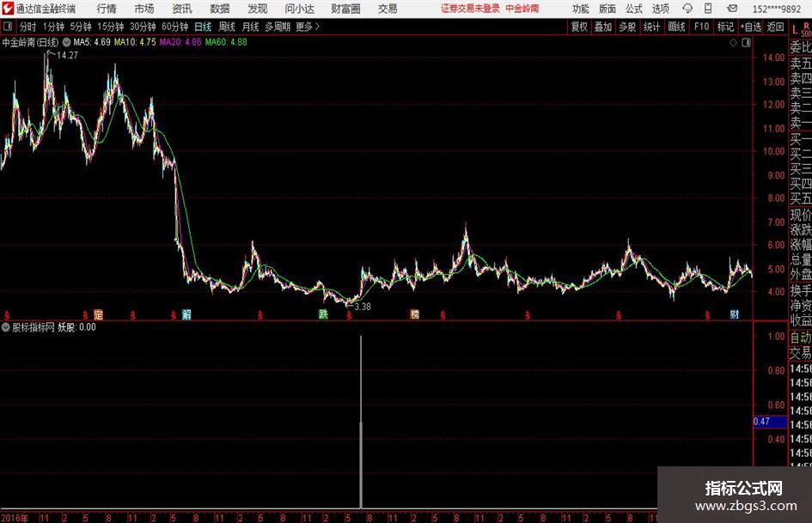
Task: Click the 跌 event marker on timeline
Action: [323, 313]
